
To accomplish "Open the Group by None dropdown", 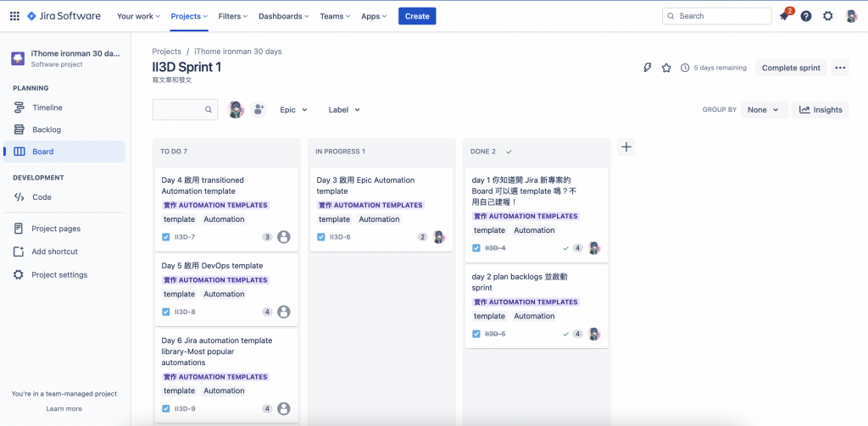I will tap(764, 109).
